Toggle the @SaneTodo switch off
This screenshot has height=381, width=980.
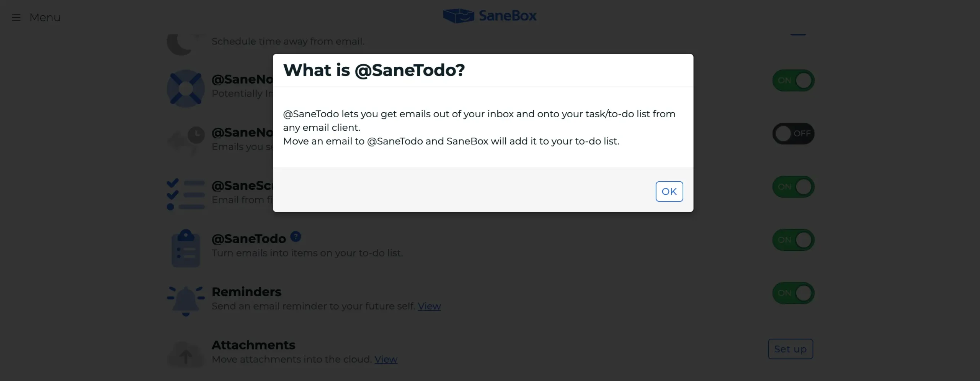[793, 240]
